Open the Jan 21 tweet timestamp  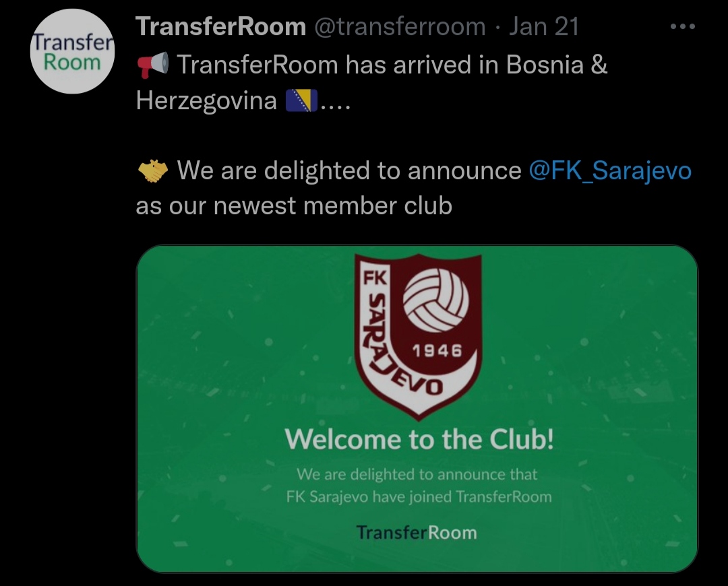(x=544, y=26)
